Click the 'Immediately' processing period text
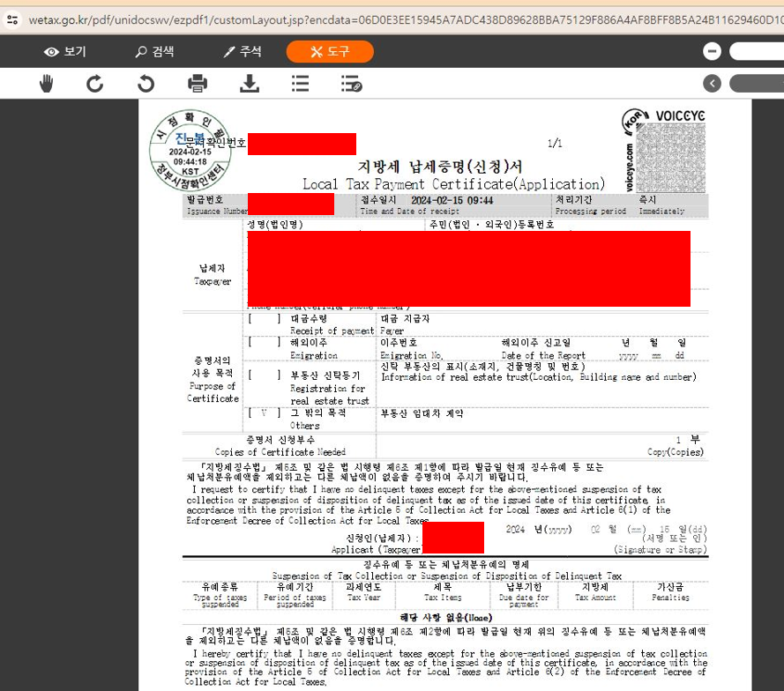784x691 pixels. click(661, 211)
